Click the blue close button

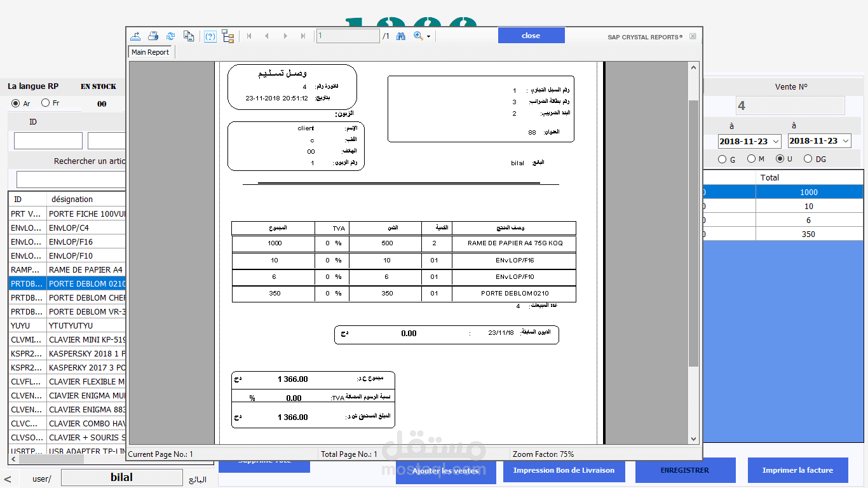[531, 36]
